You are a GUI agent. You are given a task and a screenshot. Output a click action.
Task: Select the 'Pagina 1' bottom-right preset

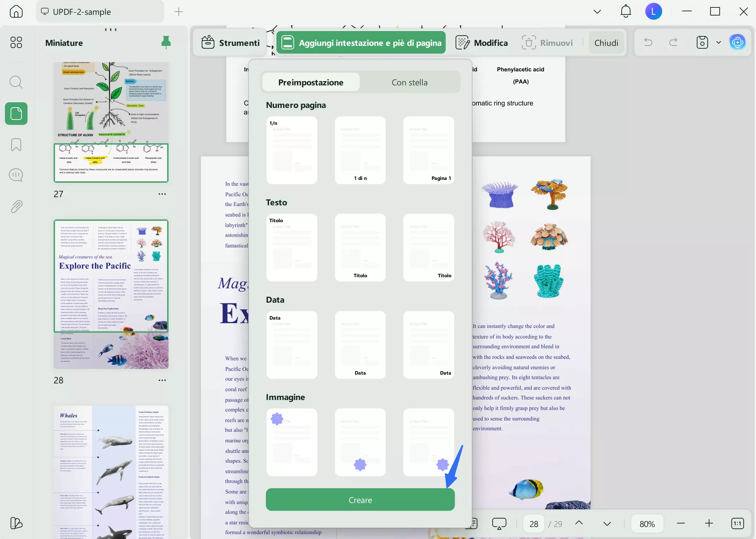428,150
